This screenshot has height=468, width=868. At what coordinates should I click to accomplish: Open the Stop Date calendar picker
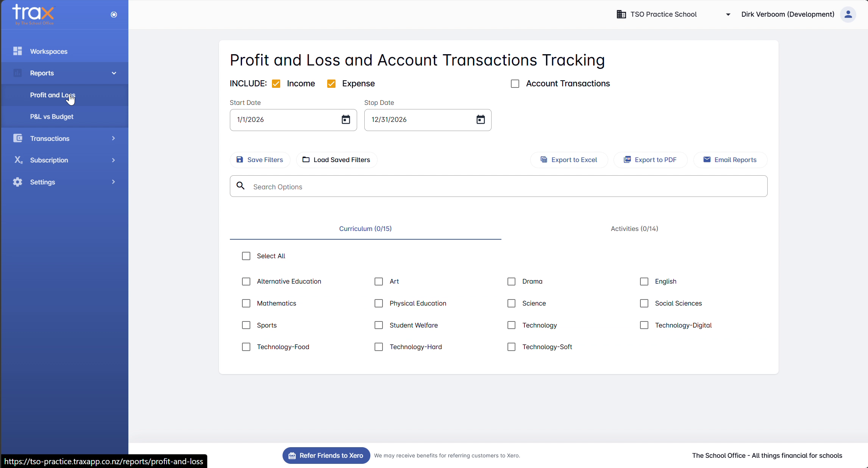coord(481,120)
